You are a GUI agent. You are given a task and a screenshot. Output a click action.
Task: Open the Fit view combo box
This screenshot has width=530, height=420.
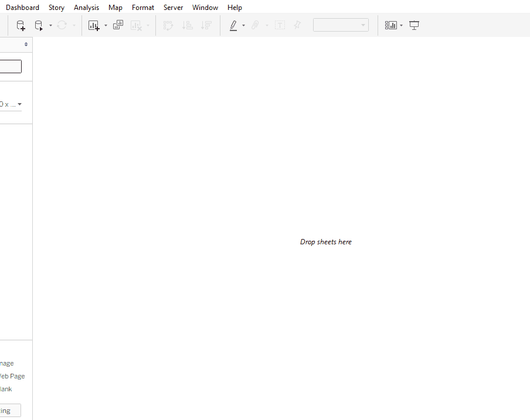pos(341,25)
